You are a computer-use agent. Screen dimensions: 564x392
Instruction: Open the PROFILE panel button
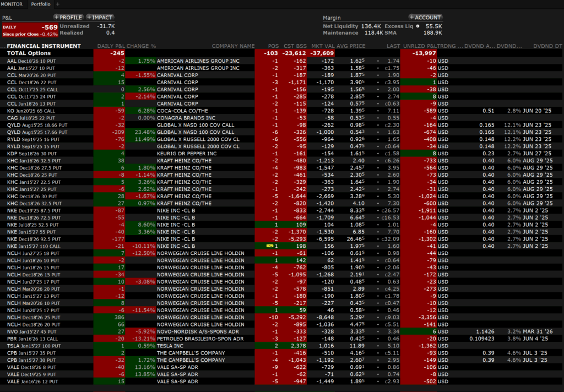coord(68,17)
